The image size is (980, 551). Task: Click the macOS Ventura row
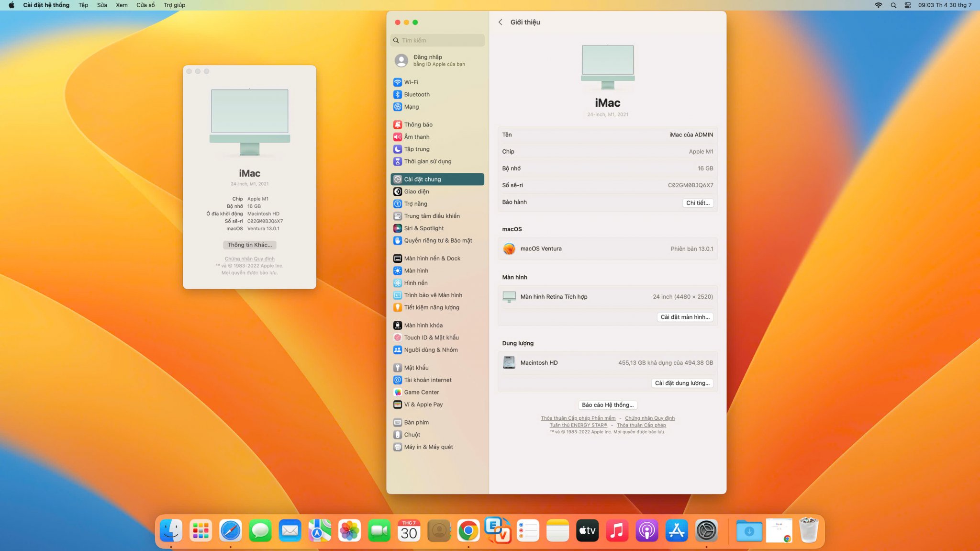(608, 248)
